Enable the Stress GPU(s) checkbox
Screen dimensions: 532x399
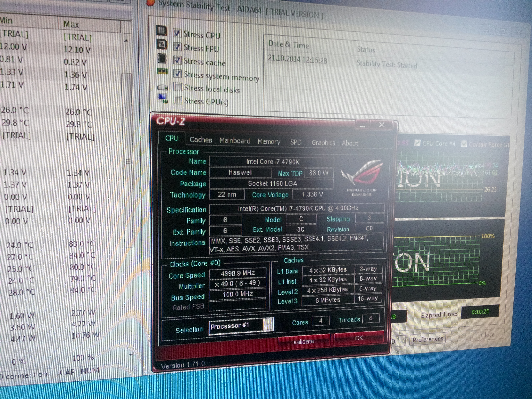coord(178,100)
